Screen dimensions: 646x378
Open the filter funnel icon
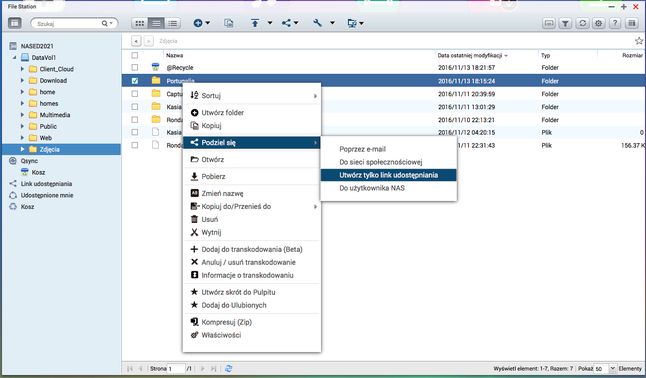click(565, 23)
